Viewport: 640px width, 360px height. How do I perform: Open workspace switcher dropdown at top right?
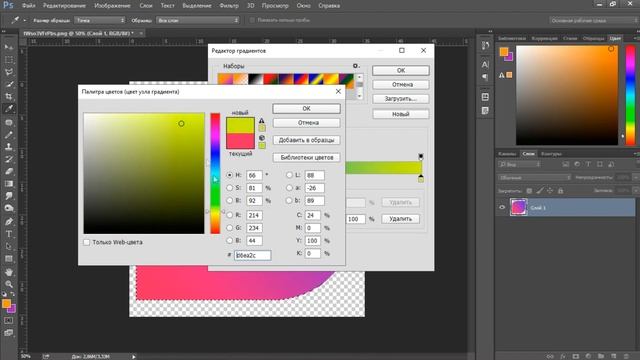594,20
